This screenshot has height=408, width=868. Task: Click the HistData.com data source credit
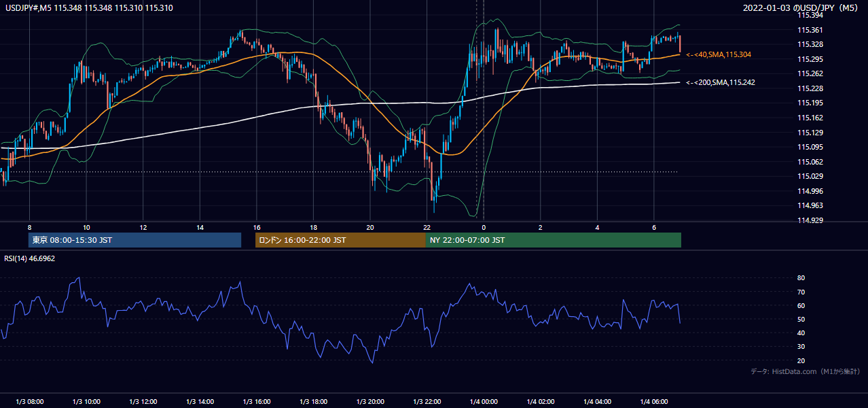click(x=806, y=372)
